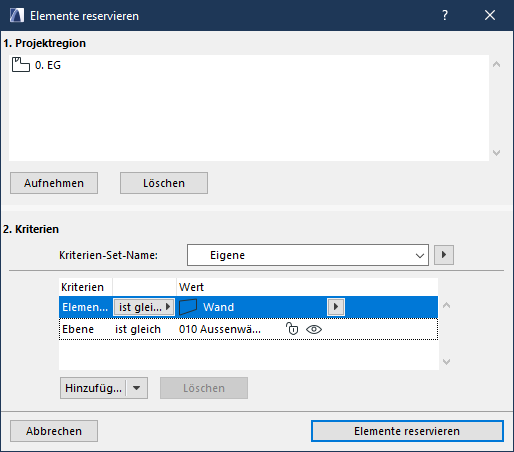The height and width of the screenshot is (452, 514).
Task: Confirm with Elemente reservieren button
Action: click(x=407, y=431)
